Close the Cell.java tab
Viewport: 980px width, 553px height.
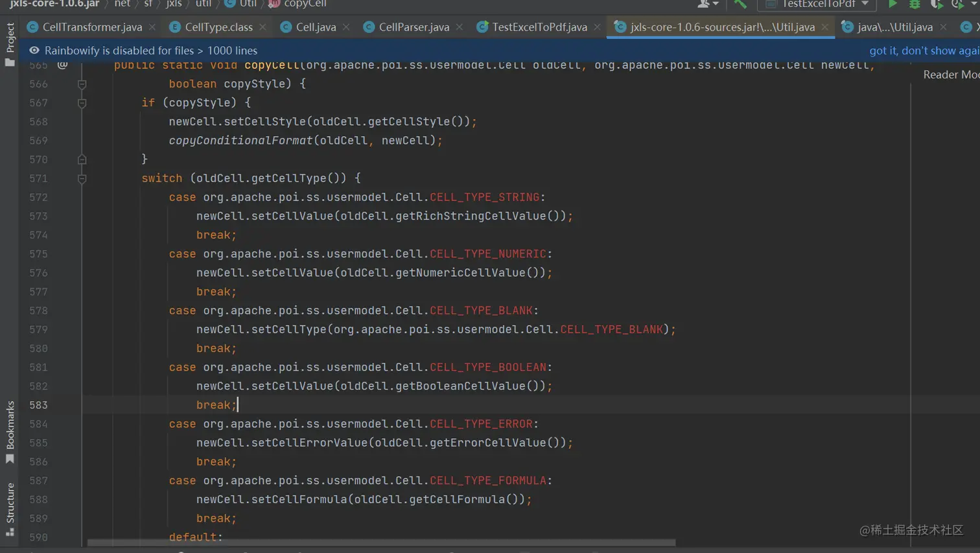point(346,27)
